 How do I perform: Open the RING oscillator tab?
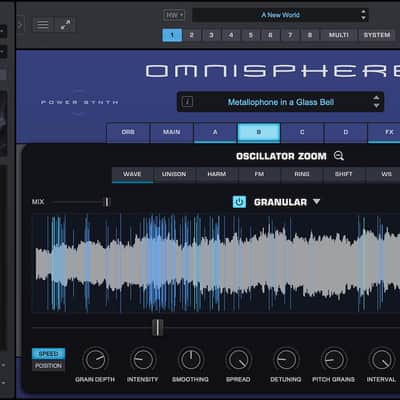pos(302,175)
